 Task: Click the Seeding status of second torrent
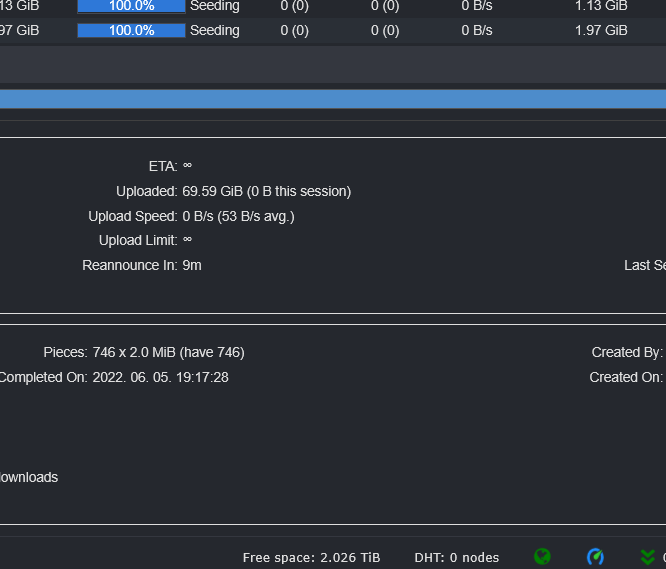click(214, 30)
